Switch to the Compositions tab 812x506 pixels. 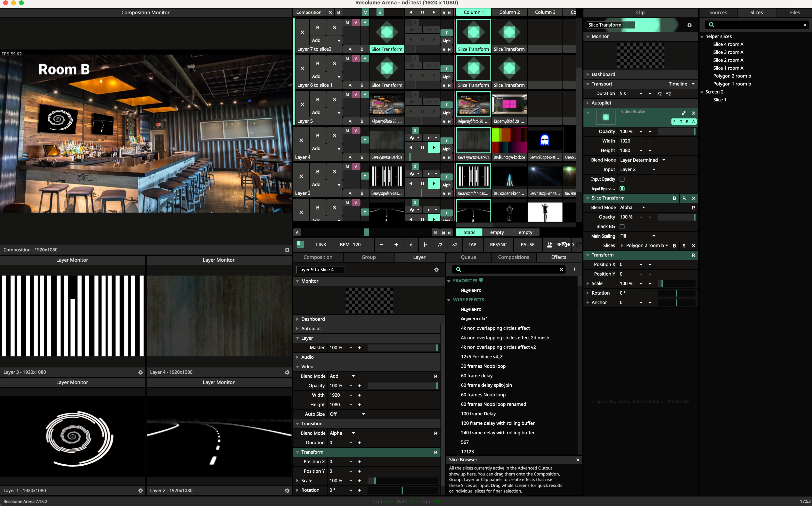coord(513,257)
